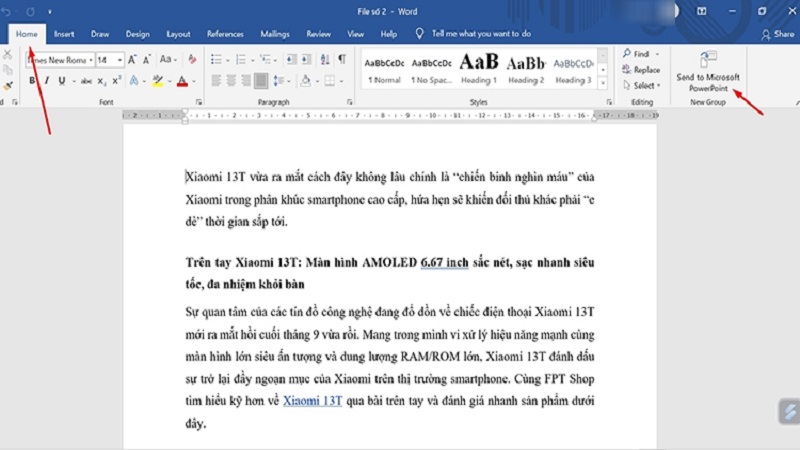Apply the No Spacing style
Viewport: 800px width, 450px height.
[x=432, y=69]
